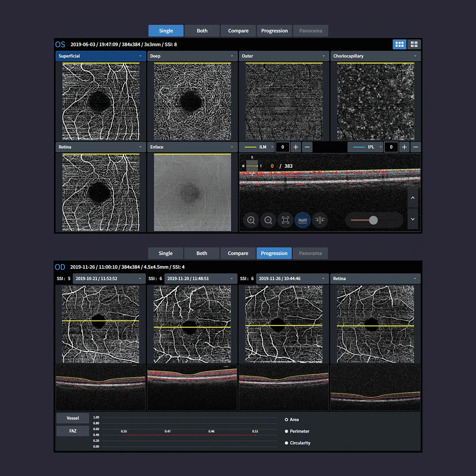Viewport: 476px width, 476px height.
Task: Toggle the layer segmentation overlay icon
Action: click(x=303, y=220)
